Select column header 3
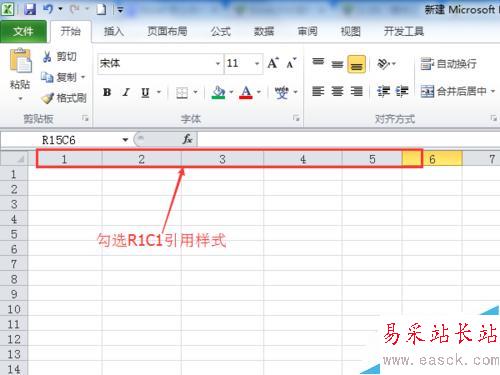The width and height of the screenshot is (500, 375). (222, 159)
